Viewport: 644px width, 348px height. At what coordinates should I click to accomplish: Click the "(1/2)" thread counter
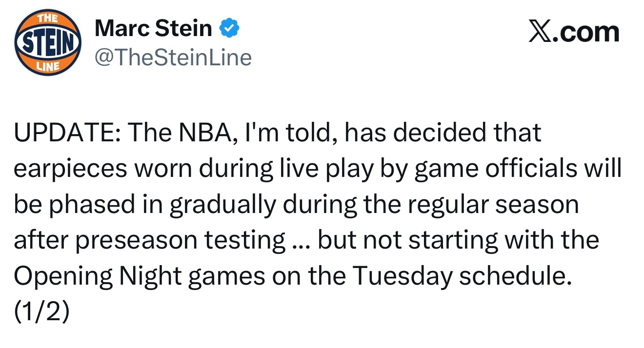pyautogui.click(x=41, y=311)
